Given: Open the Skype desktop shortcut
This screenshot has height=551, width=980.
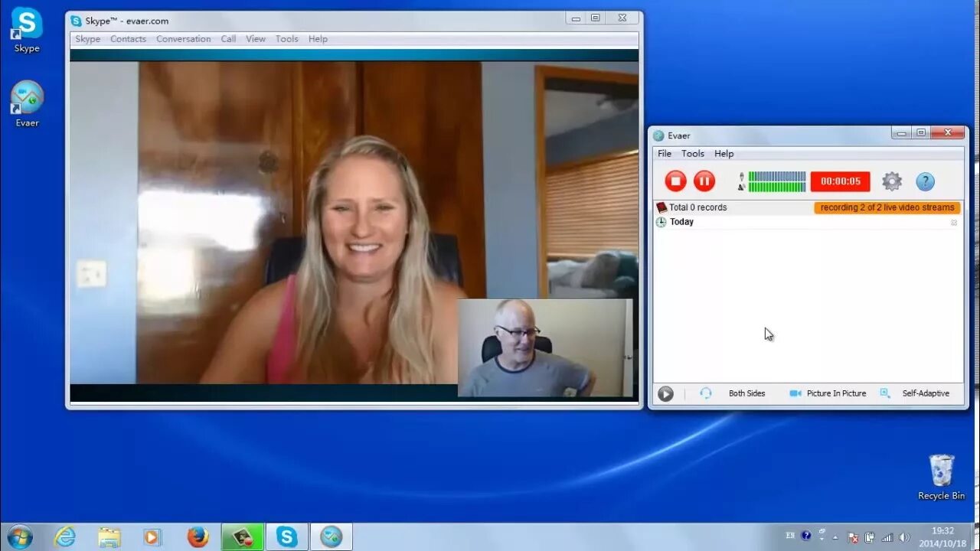Looking at the screenshot, I should click(x=27, y=30).
